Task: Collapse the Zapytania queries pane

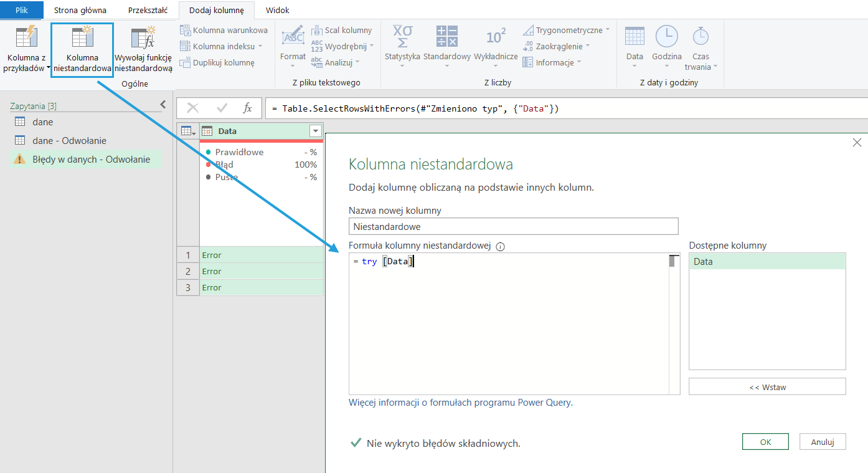Action: click(x=163, y=105)
